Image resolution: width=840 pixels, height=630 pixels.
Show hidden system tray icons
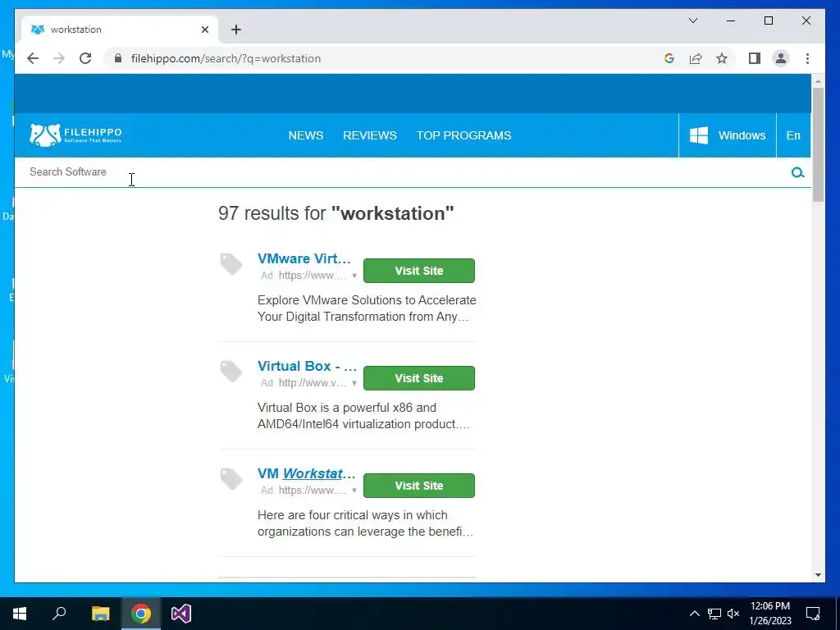click(694, 614)
